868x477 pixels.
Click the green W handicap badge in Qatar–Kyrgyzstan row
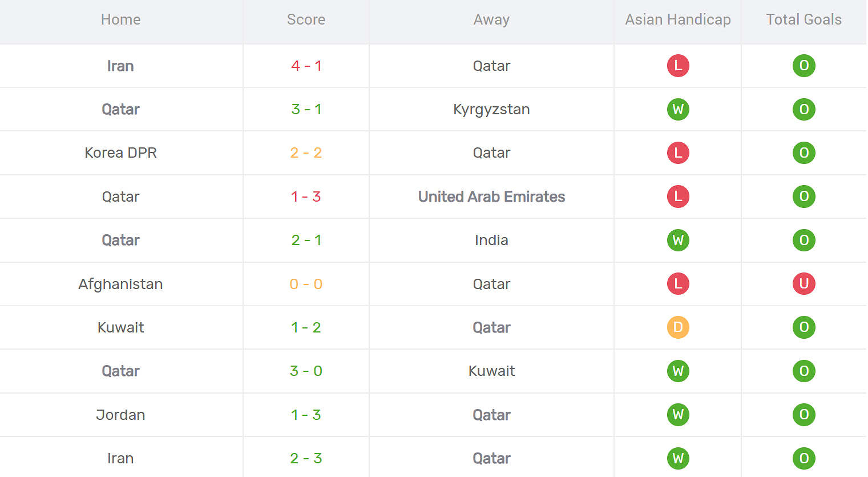678,109
